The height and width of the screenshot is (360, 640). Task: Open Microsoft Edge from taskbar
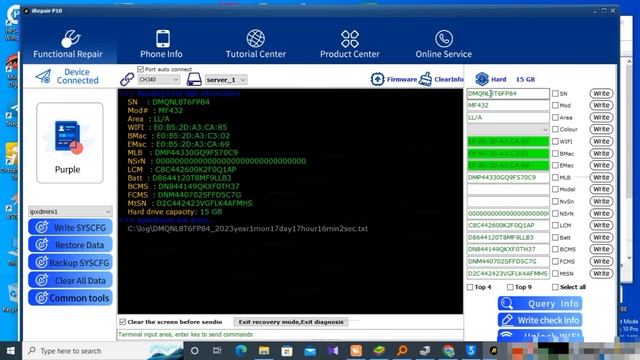click(241, 351)
